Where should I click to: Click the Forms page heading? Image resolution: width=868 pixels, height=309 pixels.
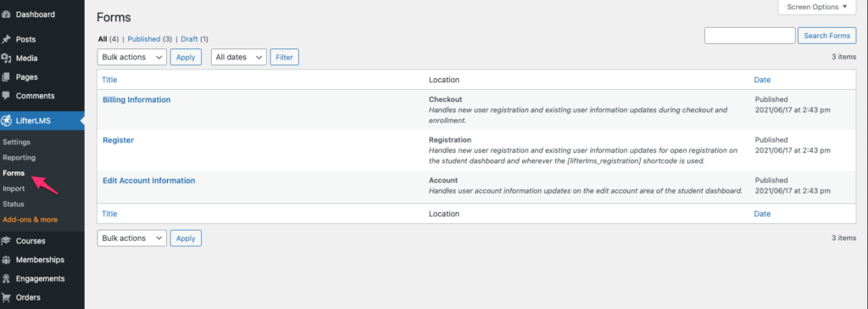[114, 17]
